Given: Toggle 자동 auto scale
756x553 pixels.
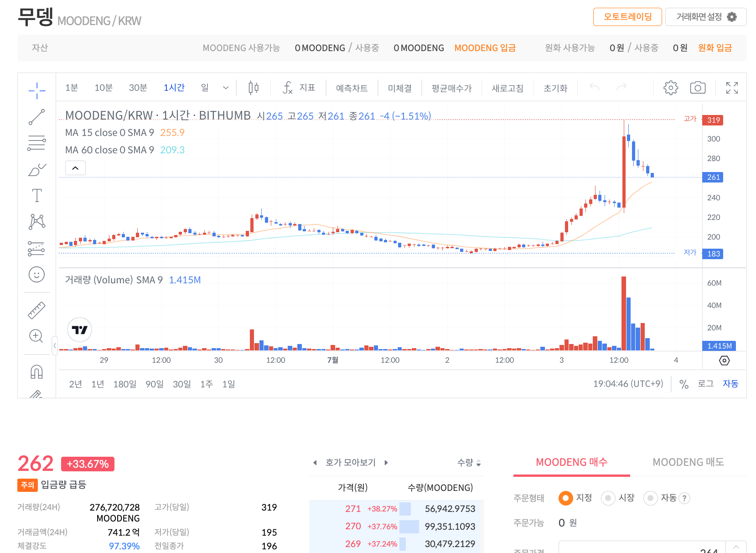Looking at the screenshot, I should [730, 384].
